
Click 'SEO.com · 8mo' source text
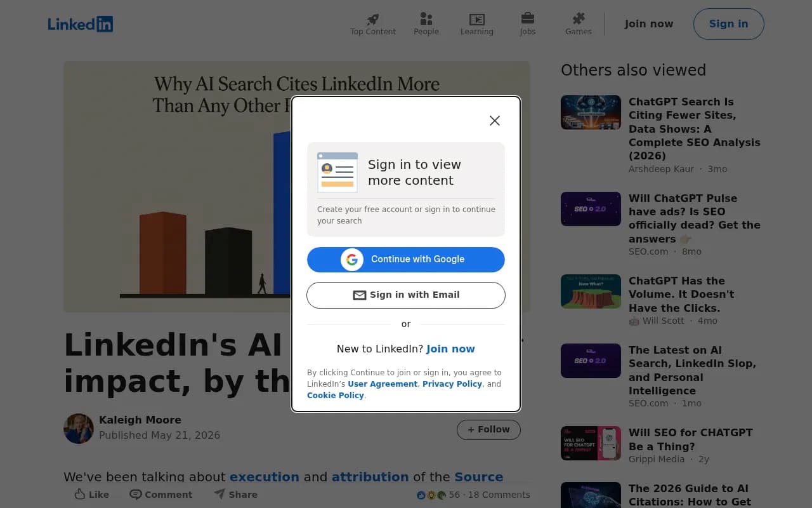[665, 251]
